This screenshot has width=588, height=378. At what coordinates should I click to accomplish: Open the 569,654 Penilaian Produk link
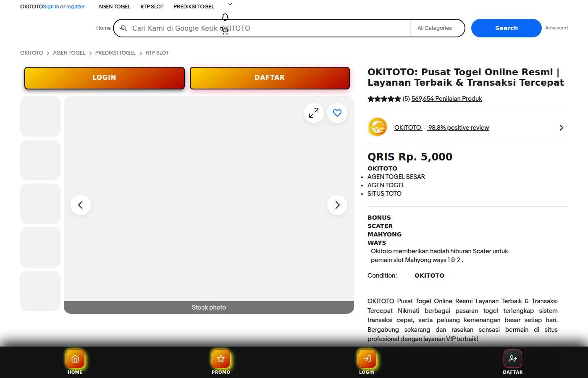point(447,99)
